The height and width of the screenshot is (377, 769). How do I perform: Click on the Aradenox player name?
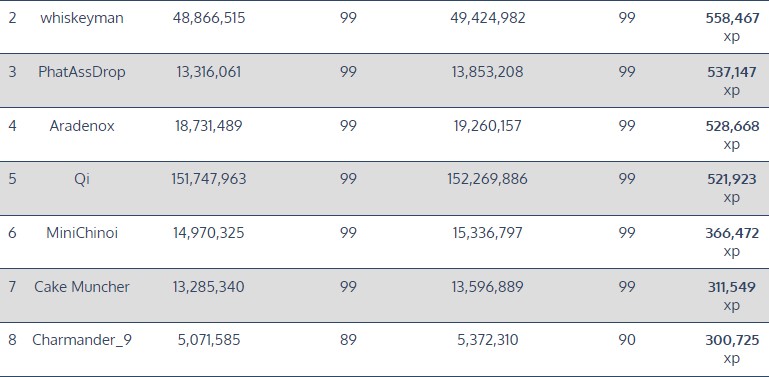(82, 126)
